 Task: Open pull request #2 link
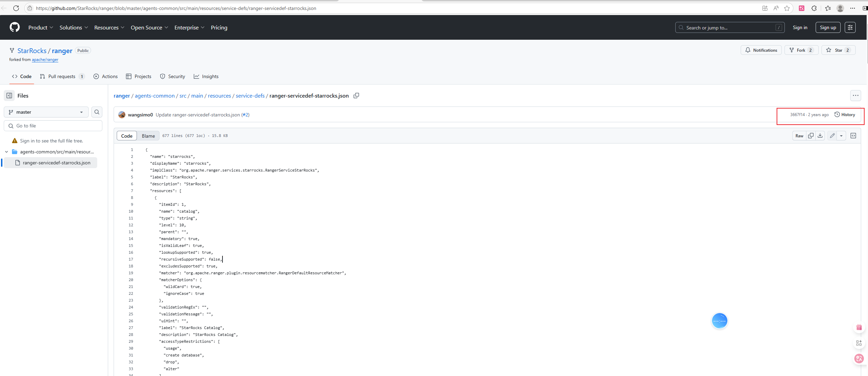tap(245, 115)
